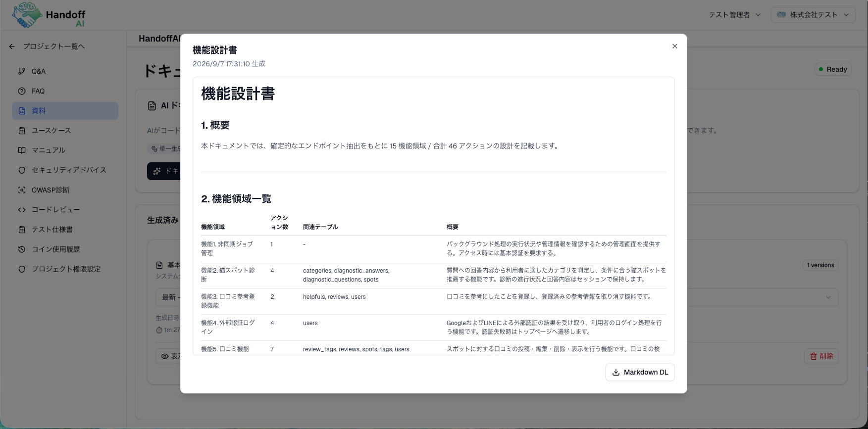
Task: Click the 2026/9/7 17:31:10 生成 timestamp
Action: coord(229,64)
